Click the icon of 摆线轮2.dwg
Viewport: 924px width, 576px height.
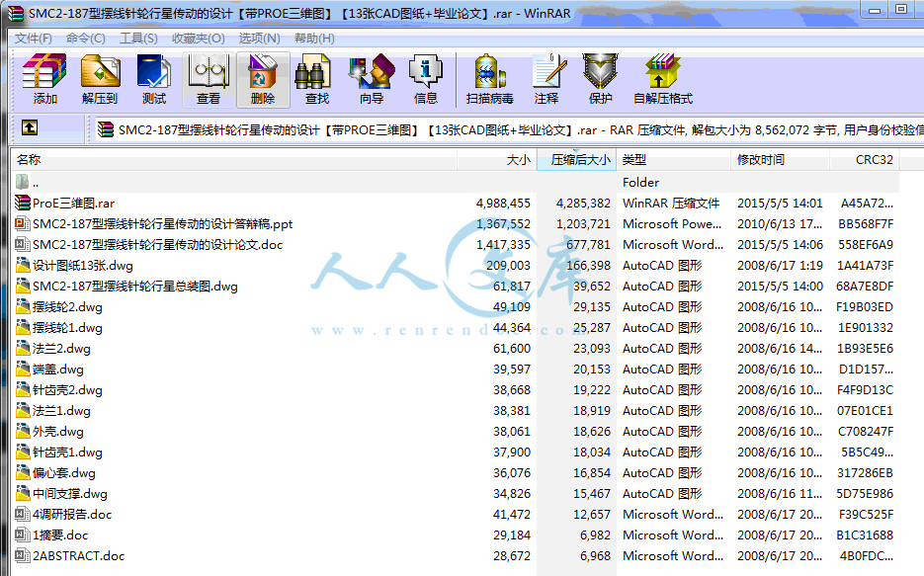23,307
